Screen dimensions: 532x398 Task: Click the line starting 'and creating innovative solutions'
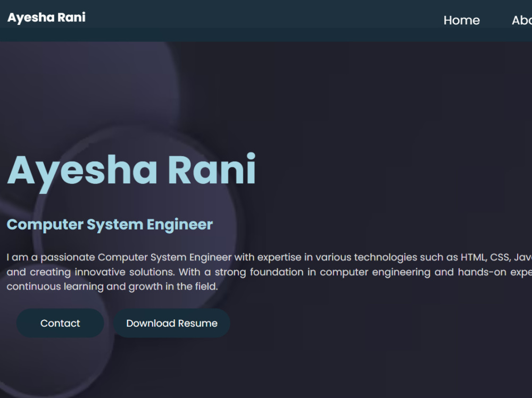[x=269, y=272]
